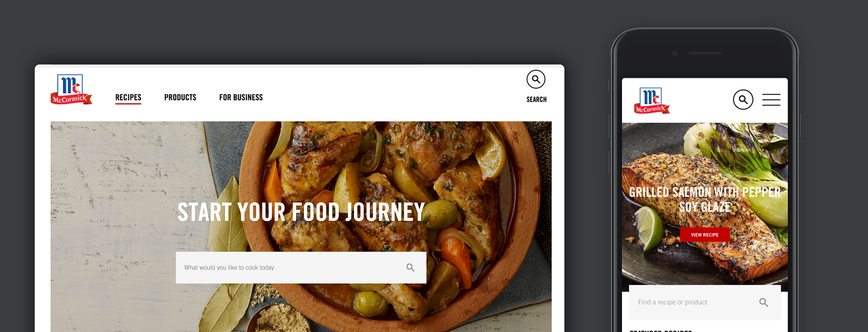The image size is (868, 332).
Task: Tap the phone's front camera dot
Action: tap(675, 53)
